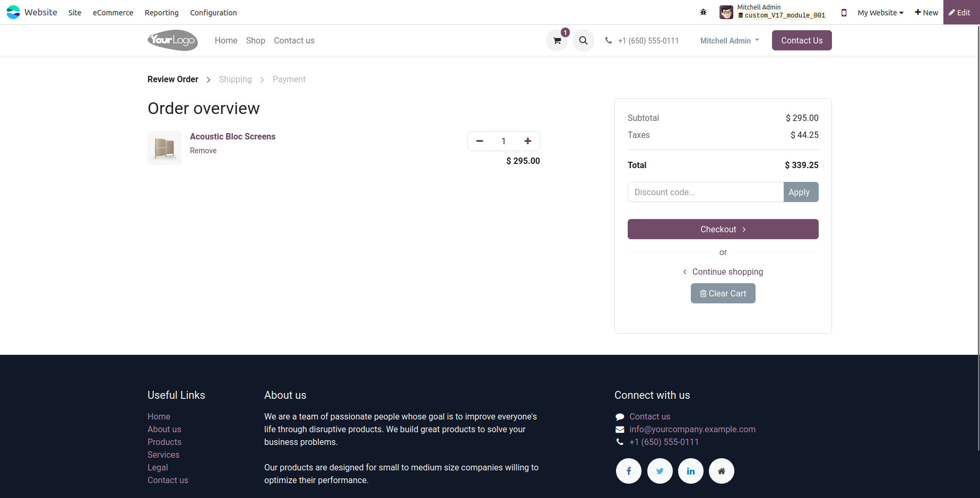Click the Acoustic Bloc Screens product thumbnail

tap(164, 148)
